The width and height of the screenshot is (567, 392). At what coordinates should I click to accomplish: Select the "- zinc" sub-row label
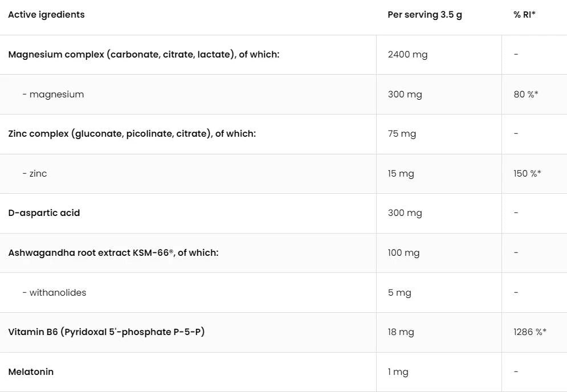coord(35,174)
